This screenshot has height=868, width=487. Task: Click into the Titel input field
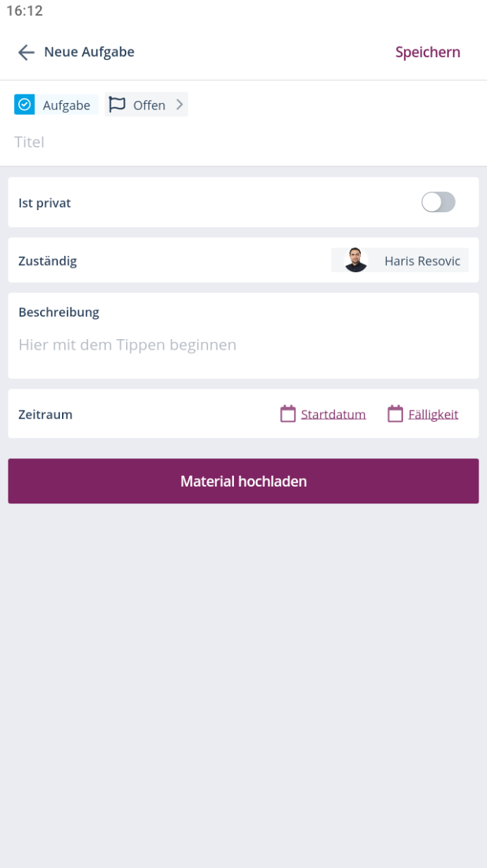pos(211,142)
